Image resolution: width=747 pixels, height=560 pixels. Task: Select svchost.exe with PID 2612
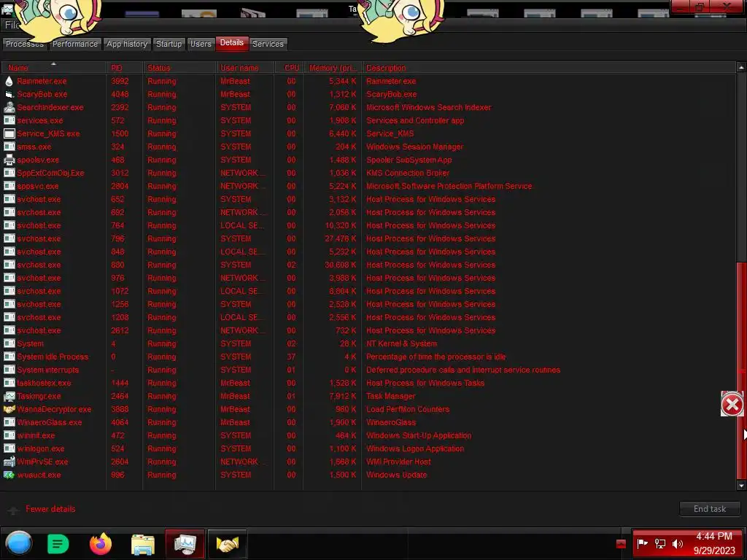pos(368,330)
